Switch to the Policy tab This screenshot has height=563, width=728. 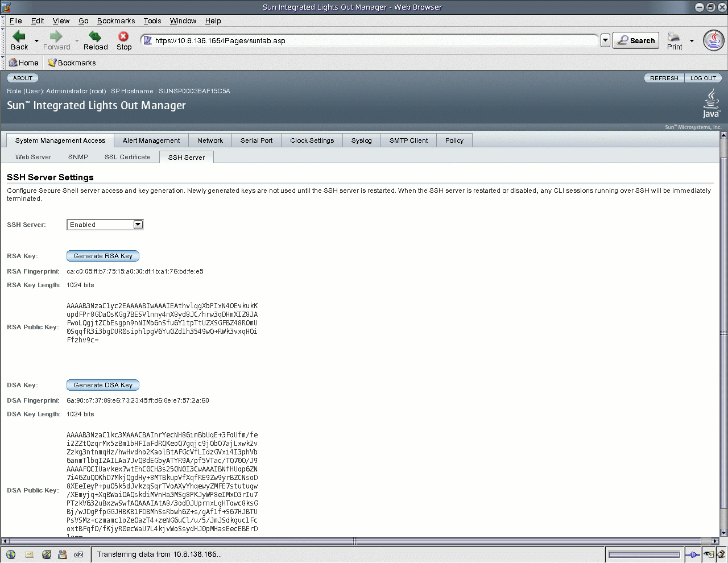(x=454, y=140)
